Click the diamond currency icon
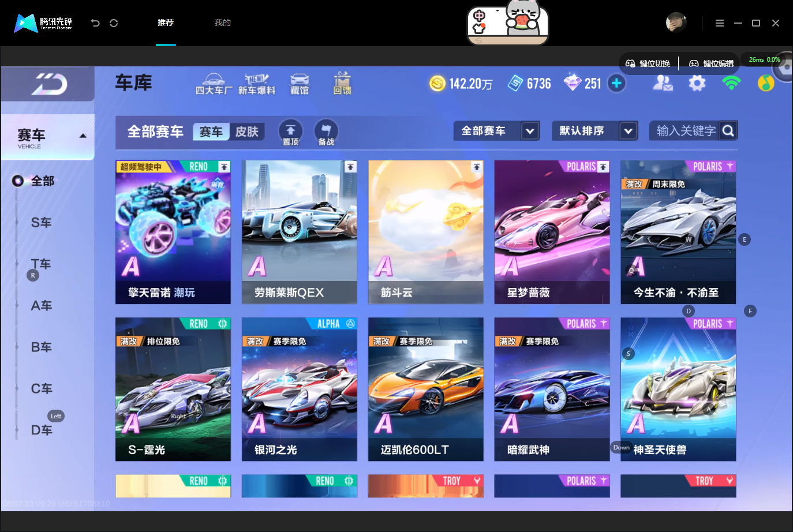This screenshot has width=793, height=532. 573,83
